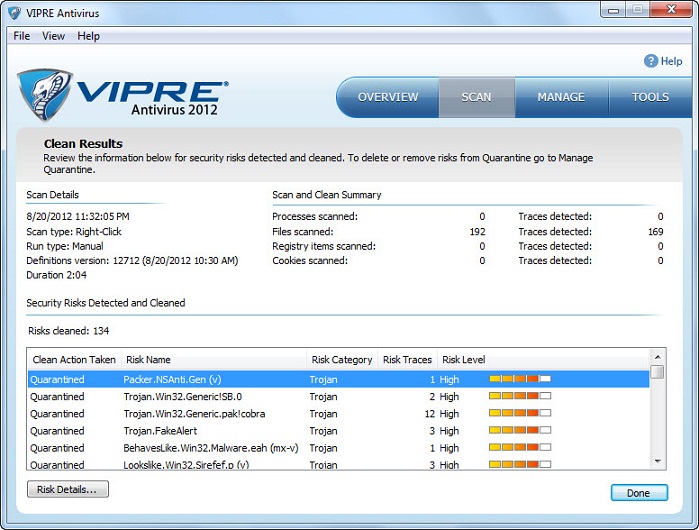Click the Processes scanned: label
This screenshot has height=530, width=699.
click(x=315, y=217)
